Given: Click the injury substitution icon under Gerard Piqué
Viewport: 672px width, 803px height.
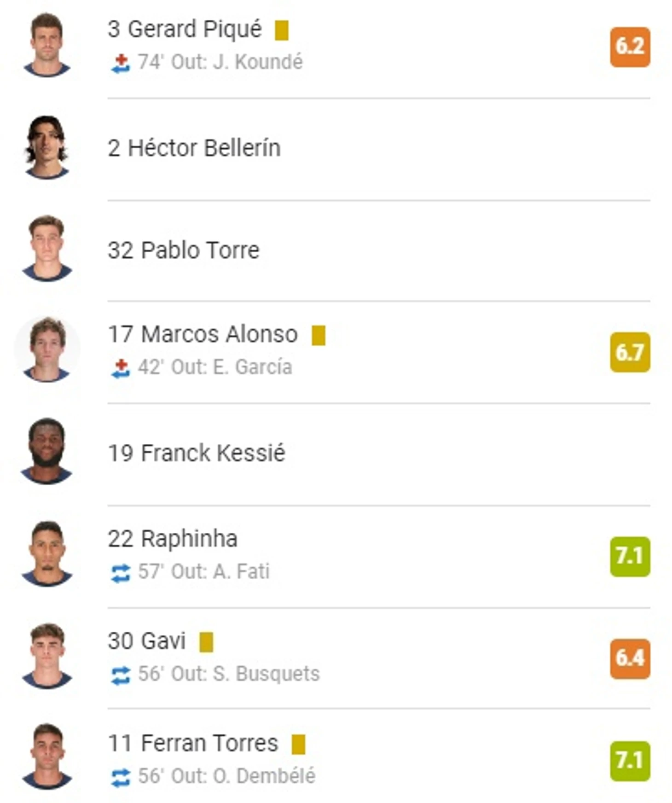Looking at the screenshot, I should (x=121, y=63).
